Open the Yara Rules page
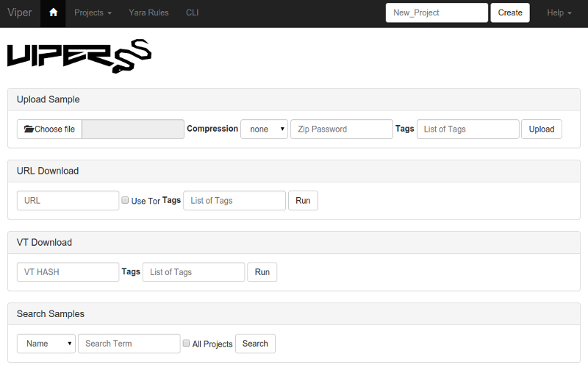Viewport: 588px width, 373px height. point(148,13)
